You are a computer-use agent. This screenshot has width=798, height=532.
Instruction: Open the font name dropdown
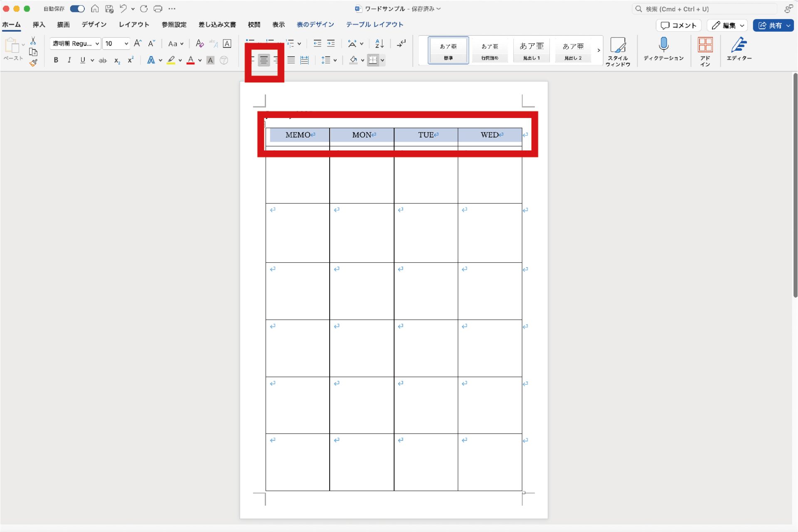coord(97,44)
